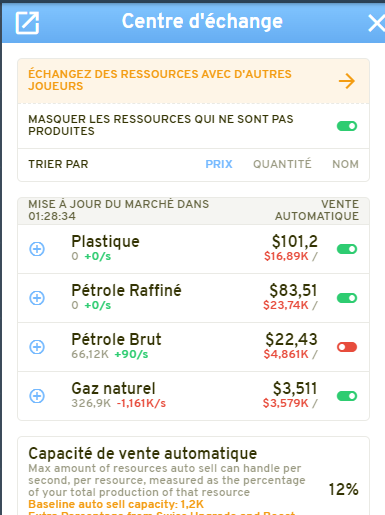Click the plus icon next to Pétrole Raffiné
385x515 pixels.
click(37, 298)
